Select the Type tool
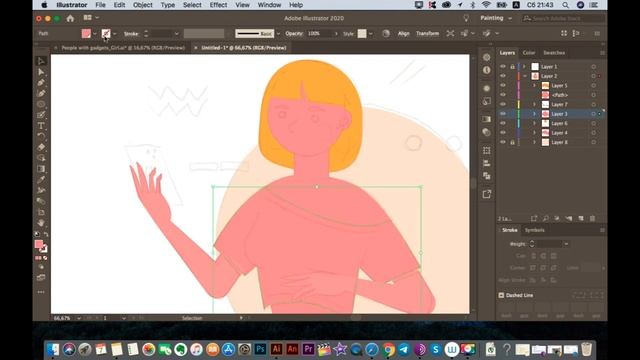This screenshot has height=360, width=640. click(x=41, y=126)
